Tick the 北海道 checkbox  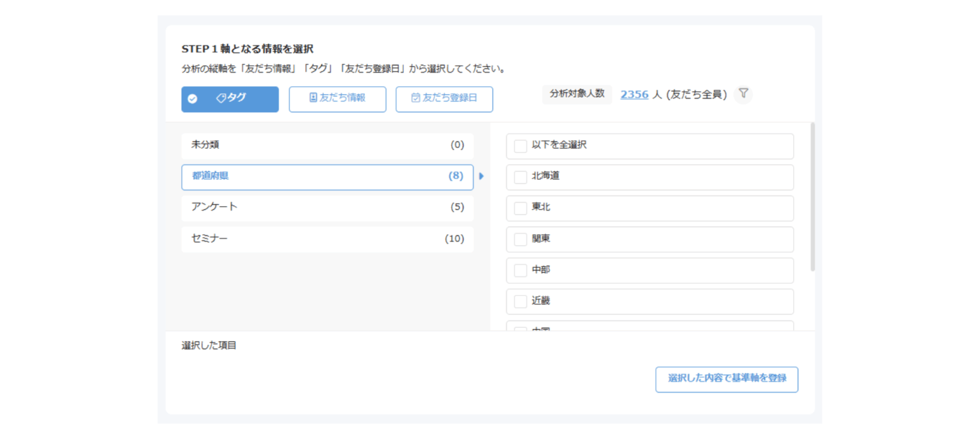(x=521, y=177)
